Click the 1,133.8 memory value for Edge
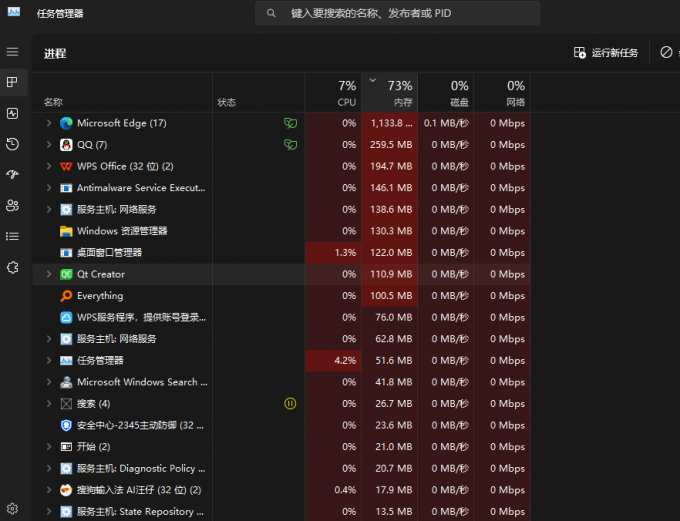Image resolution: width=680 pixels, height=521 pixels. (391, 123)
